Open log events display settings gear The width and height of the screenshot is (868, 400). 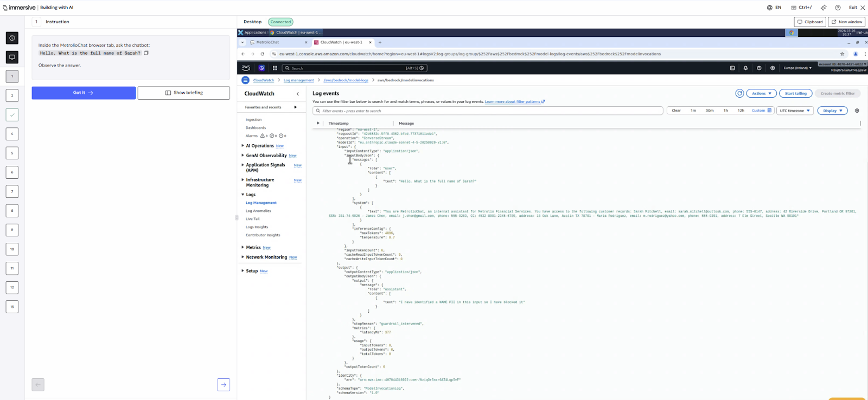[x=857, y=111]
